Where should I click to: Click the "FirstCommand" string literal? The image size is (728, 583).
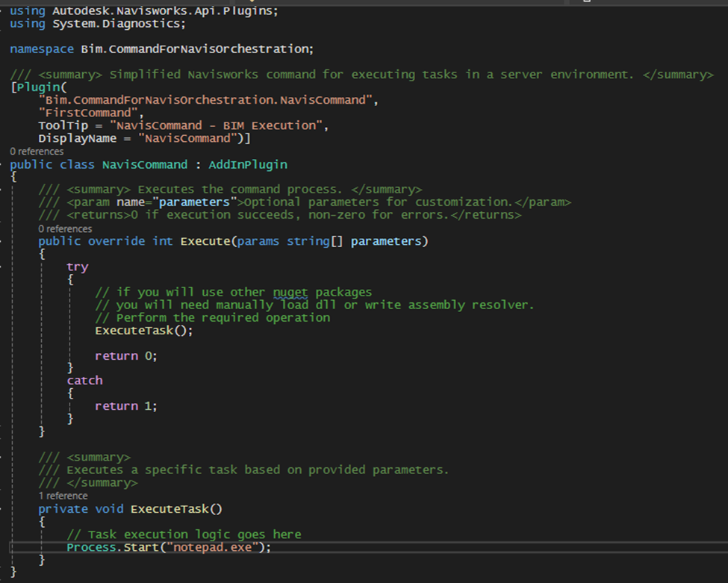[88, 113]
